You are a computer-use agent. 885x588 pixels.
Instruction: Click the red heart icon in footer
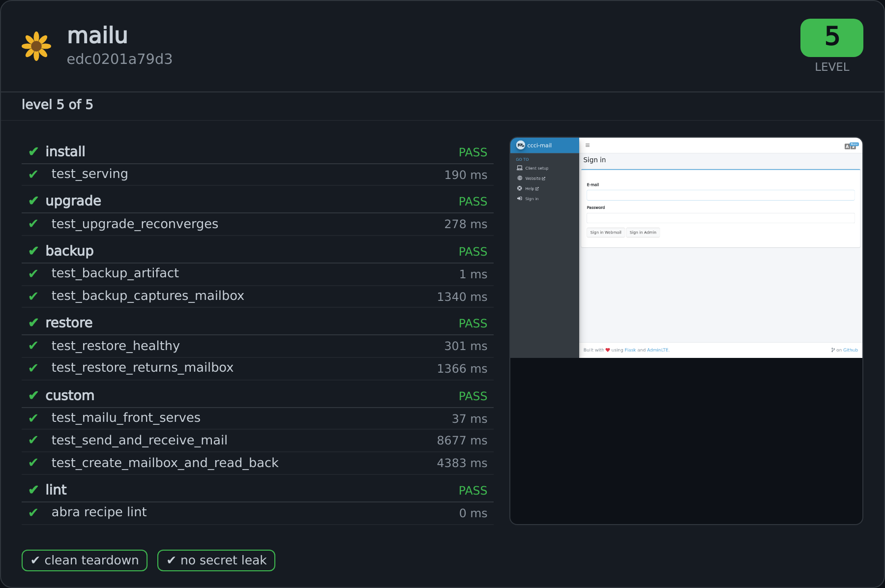(x=608, y=350)
